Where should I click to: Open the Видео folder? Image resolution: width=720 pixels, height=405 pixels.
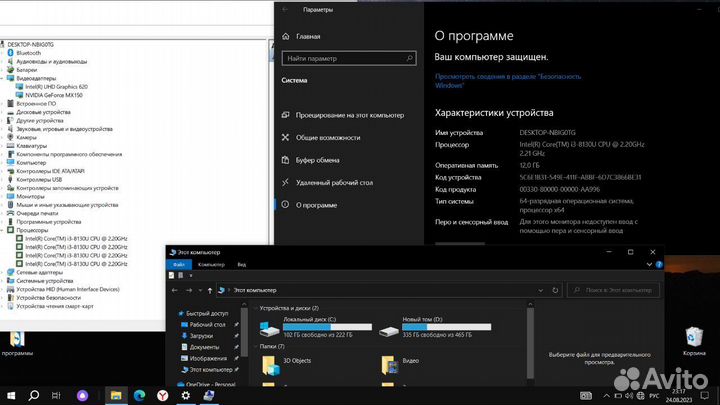pos(389,365)
